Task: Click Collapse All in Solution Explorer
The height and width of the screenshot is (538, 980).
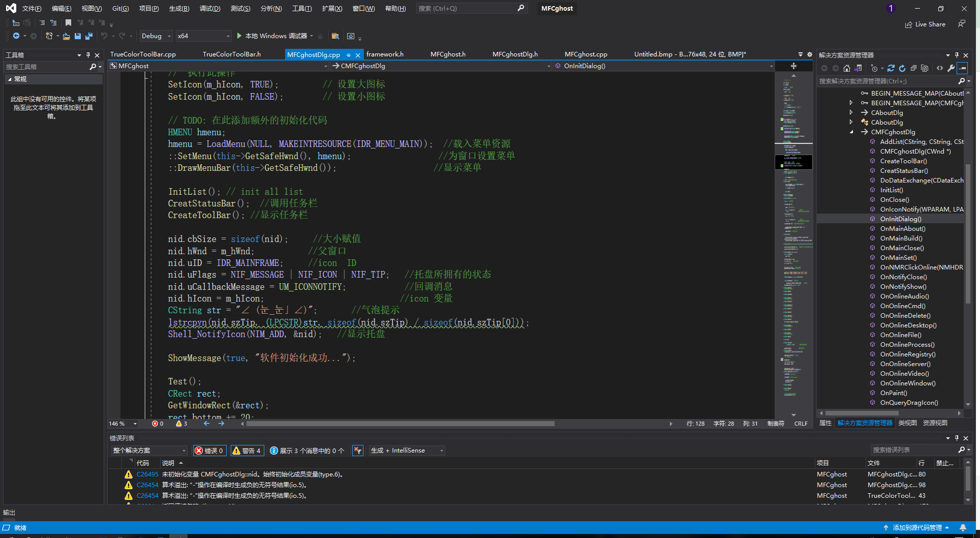Action: (x=913, y=68)
